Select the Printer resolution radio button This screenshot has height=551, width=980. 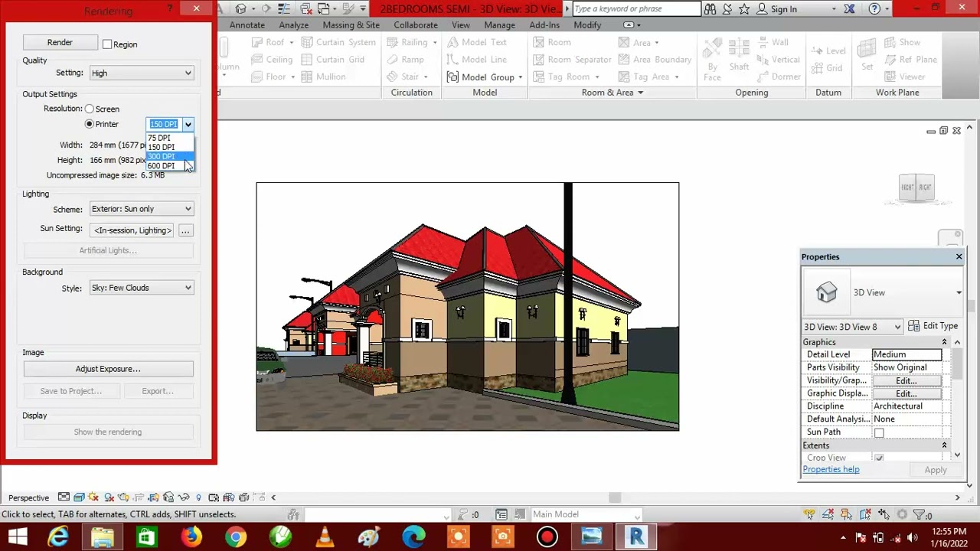[90, 124]
